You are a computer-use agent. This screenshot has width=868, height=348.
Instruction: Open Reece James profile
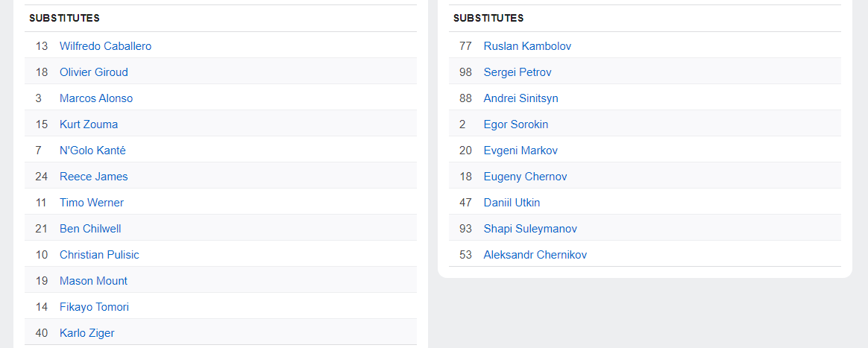click(94, 177)
